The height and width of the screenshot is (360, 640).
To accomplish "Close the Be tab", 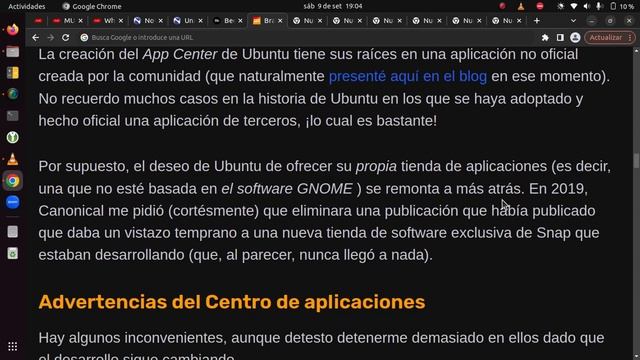I will tap(240, 20).
